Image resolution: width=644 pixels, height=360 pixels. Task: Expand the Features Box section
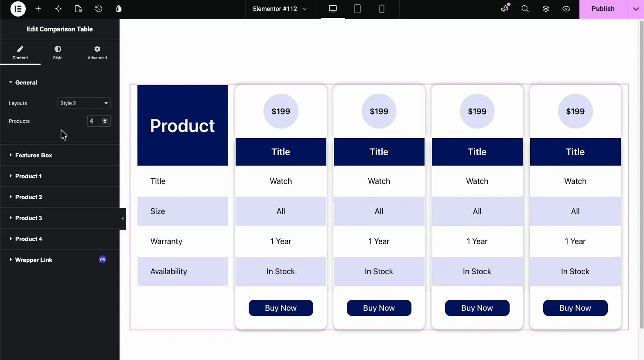(60, 155)
